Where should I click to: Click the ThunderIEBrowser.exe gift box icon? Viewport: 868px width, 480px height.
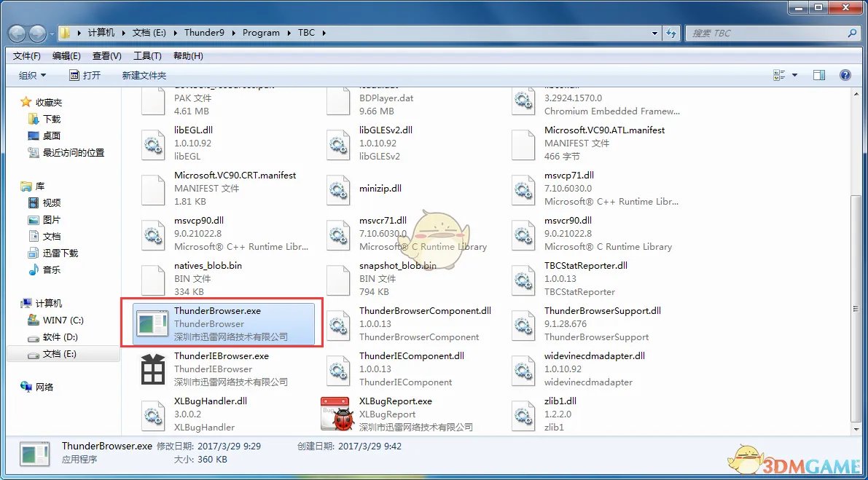(x=153, y=369)
